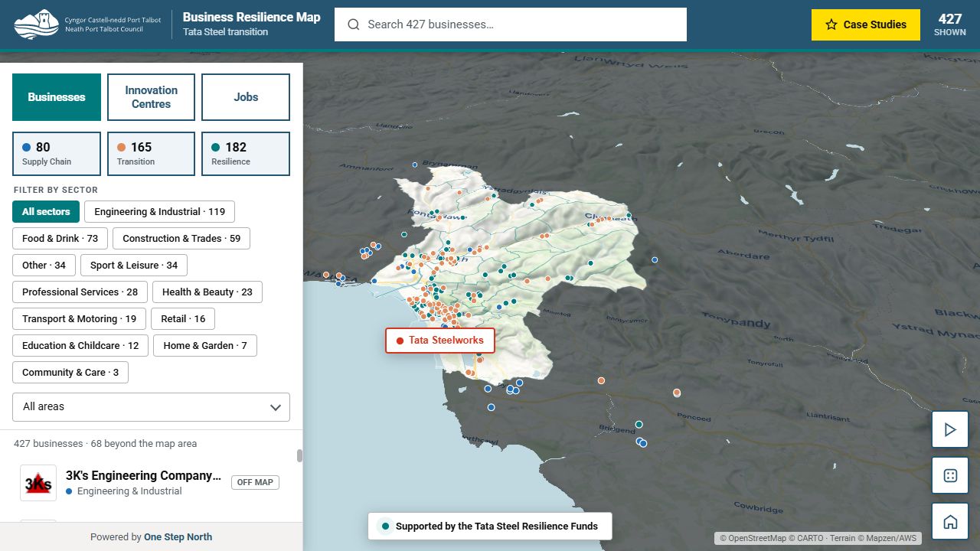Filter by Health & Beauty sector
980x551 pixels.
coord(207,292)
